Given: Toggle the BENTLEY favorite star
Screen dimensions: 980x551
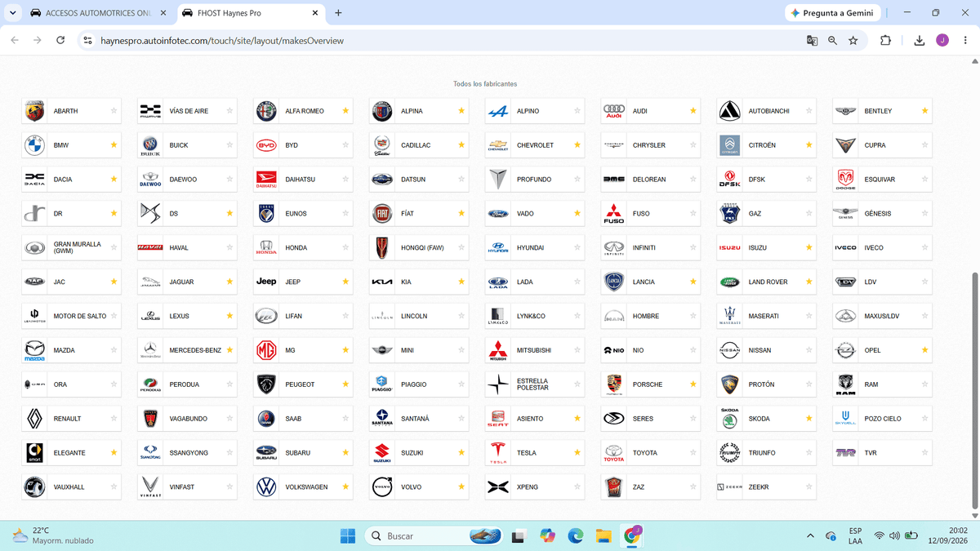Looking at the screenshot, I should point(925,111).
